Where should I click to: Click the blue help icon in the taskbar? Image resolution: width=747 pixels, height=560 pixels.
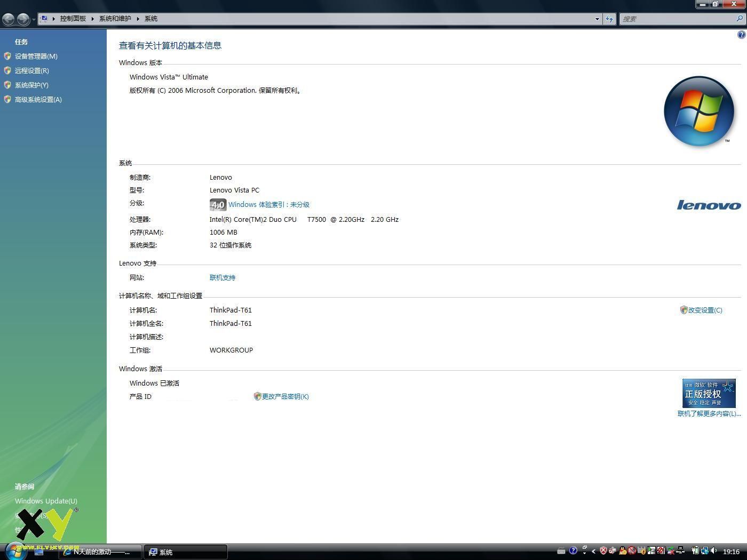click(573, 550)
